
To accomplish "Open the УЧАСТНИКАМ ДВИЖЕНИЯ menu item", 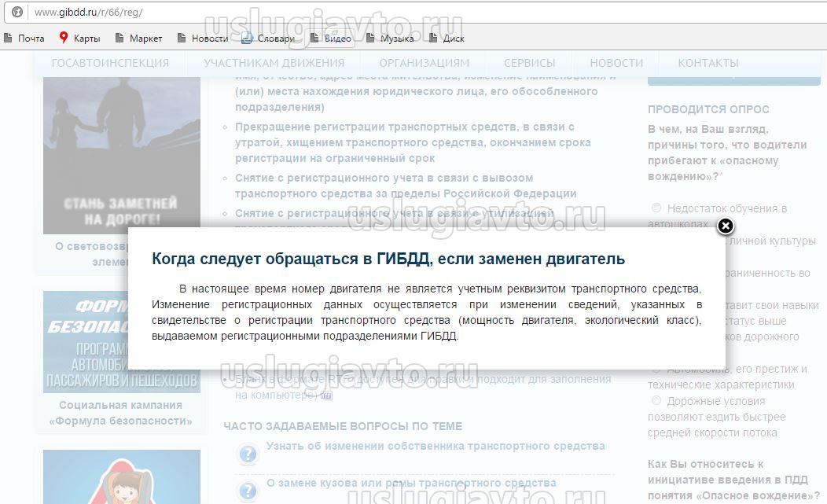I will point(274,63).
